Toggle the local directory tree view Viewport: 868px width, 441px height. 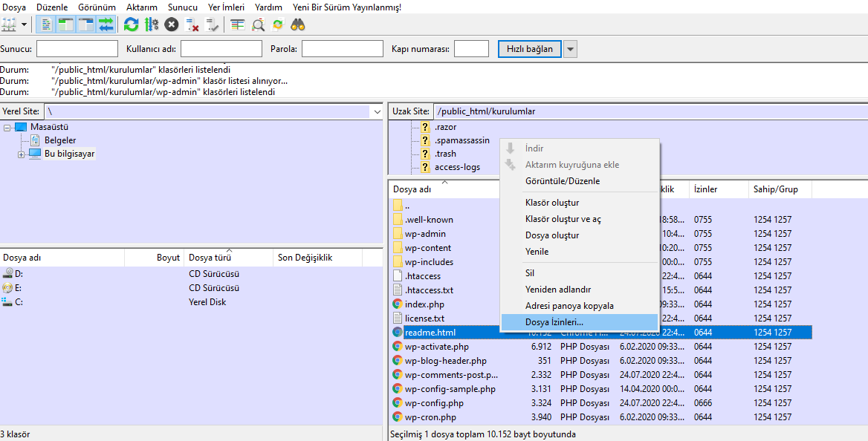[66, 24]
